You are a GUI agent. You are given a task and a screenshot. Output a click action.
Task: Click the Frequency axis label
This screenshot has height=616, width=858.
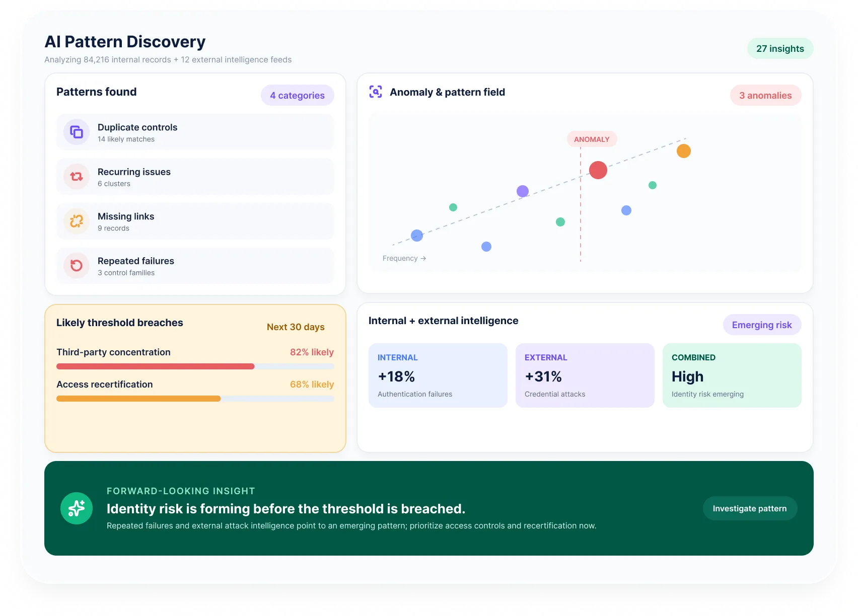click(x=404, y=258)
